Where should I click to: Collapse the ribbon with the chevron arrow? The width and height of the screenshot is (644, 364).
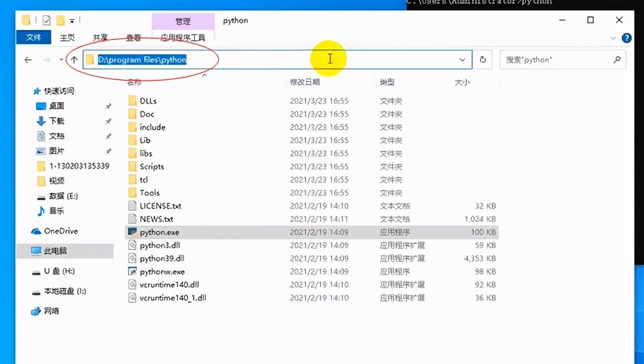click(x=613, y=37)
